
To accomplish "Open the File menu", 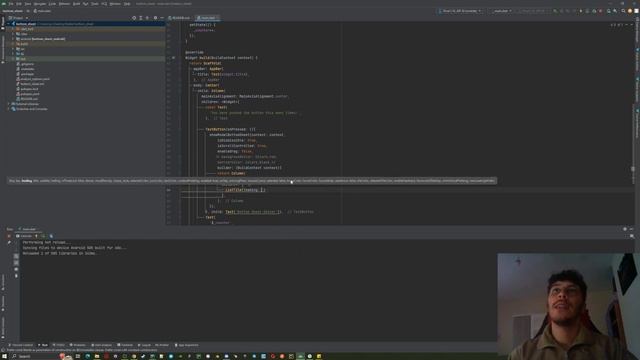I will click(x=11, y=4).
